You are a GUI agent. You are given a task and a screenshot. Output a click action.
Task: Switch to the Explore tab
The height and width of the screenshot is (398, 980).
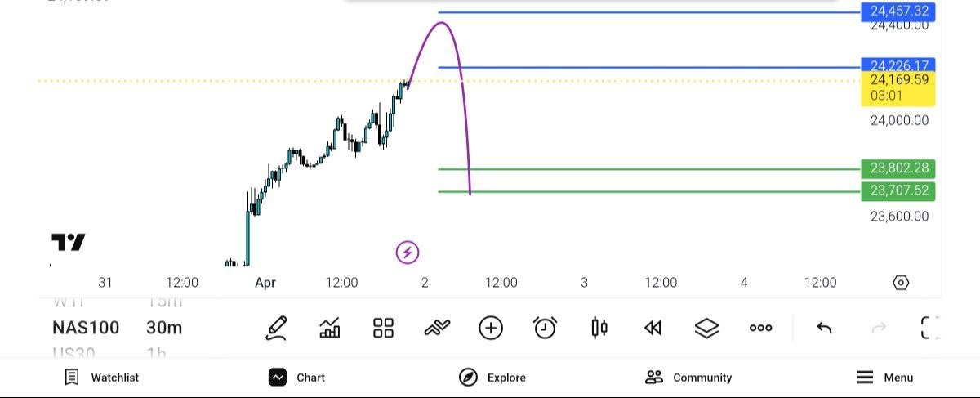(x=492, y=378)
